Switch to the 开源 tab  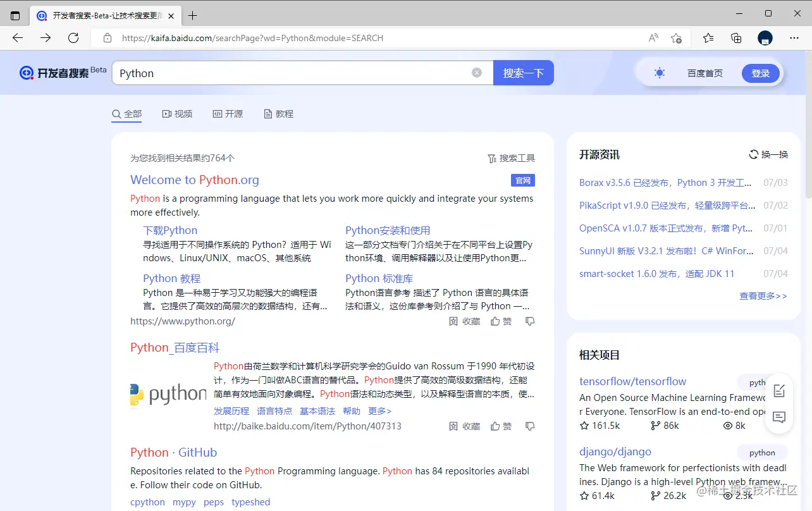click(228, 114)
